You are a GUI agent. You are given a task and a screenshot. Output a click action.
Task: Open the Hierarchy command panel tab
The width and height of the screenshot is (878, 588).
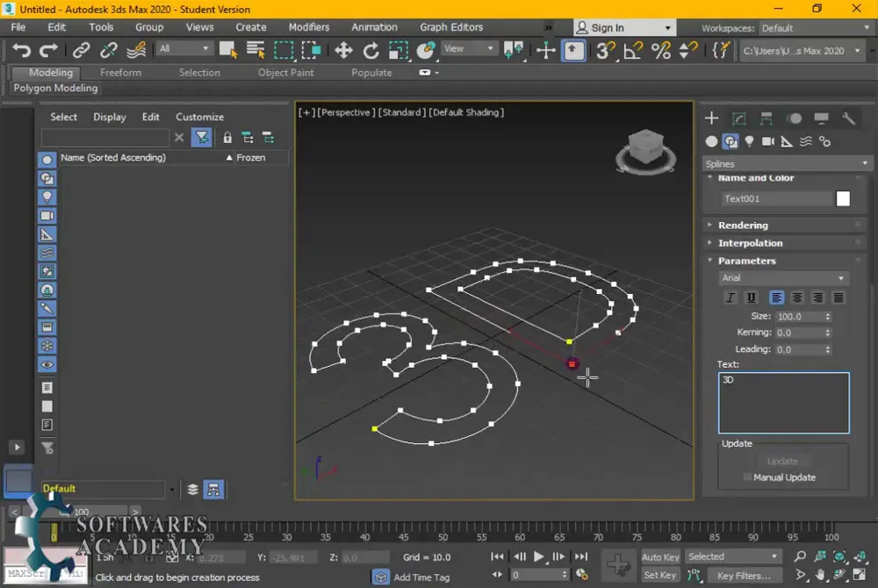(x=766, y=118)
